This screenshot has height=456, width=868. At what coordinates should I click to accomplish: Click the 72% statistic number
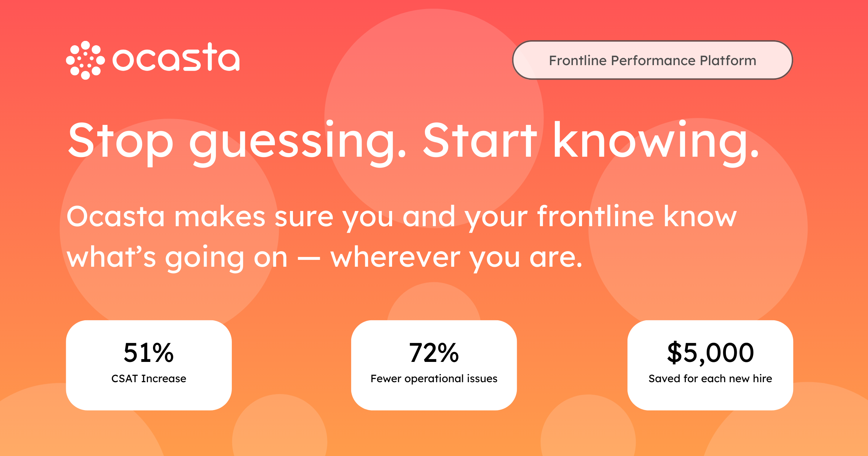pos(434,353)
